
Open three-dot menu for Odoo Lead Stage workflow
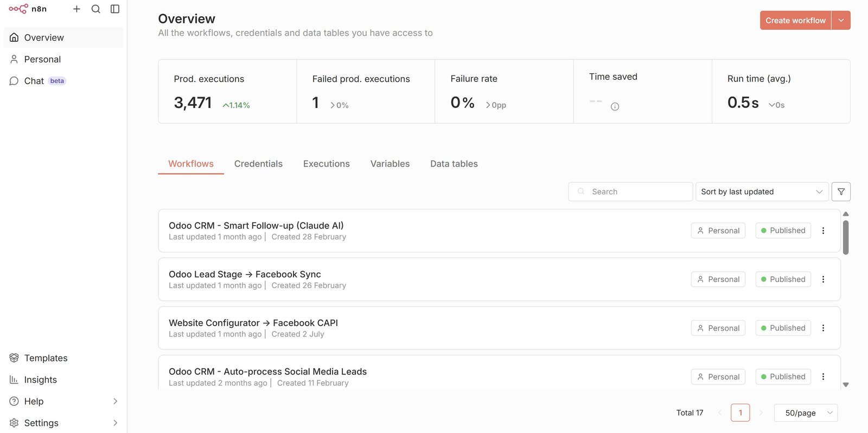pyautogui.click(x=823, y=279)
